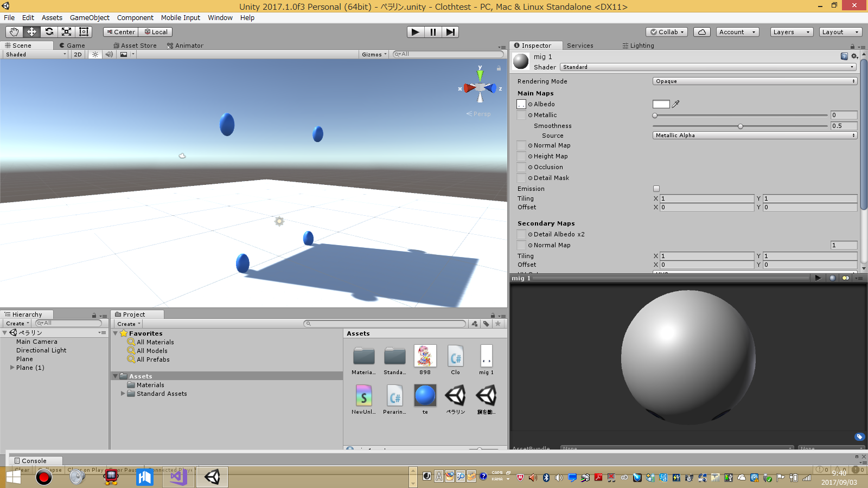Select Main Camera in Hierarchy

click(x=37, y=342)
